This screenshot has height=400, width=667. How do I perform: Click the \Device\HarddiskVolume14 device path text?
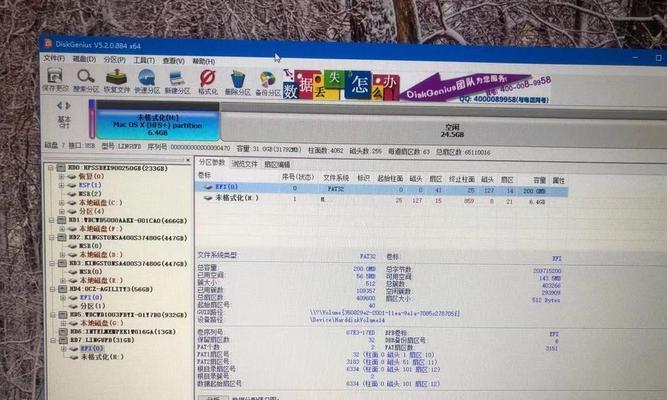[348, 319]
